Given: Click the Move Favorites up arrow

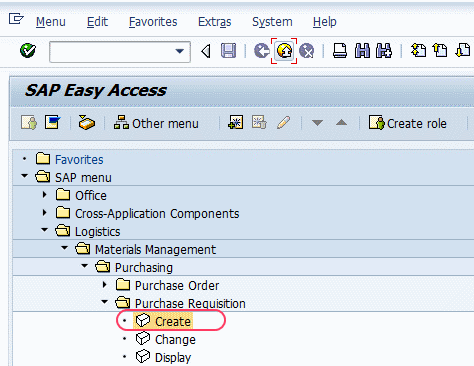Looking at the screenshot, I should 341,122.
